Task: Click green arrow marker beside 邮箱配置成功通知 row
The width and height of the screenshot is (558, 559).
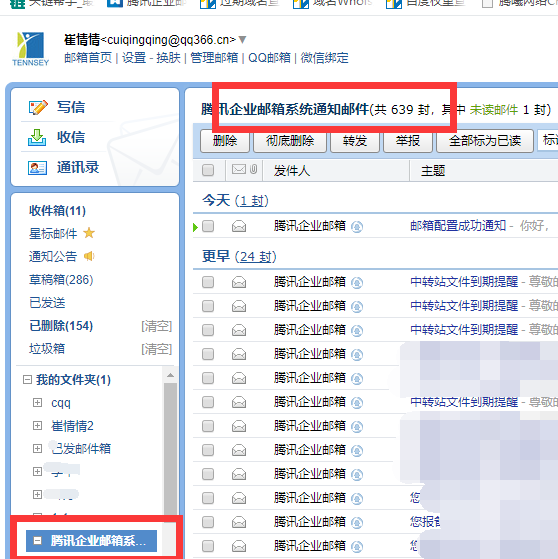Action: tap(195, 227)
